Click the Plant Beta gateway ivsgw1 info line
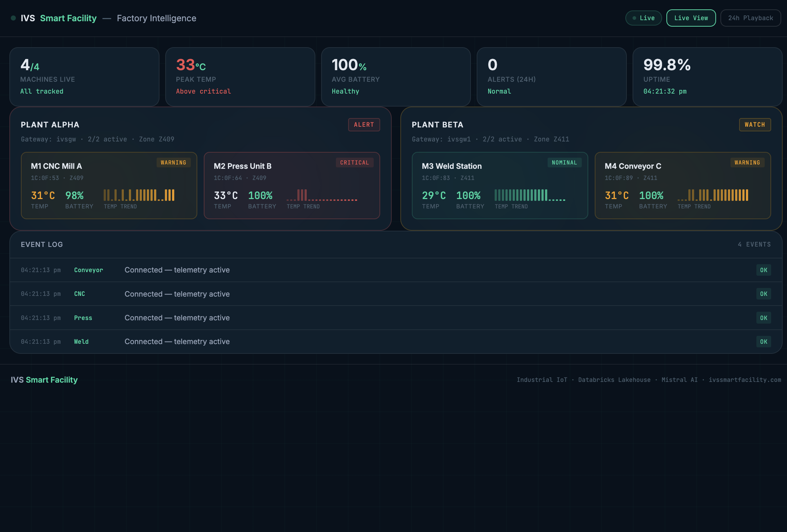 [491, 139]
